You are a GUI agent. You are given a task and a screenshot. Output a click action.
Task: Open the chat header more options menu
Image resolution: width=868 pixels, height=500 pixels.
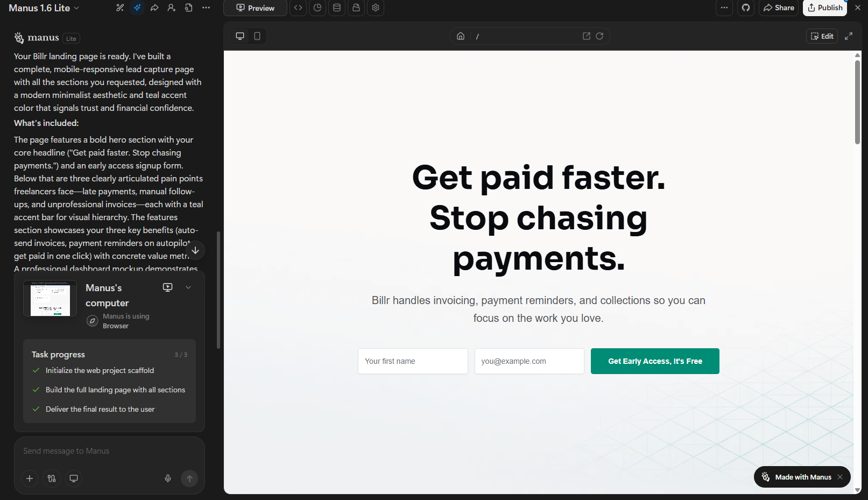(206, 8)
